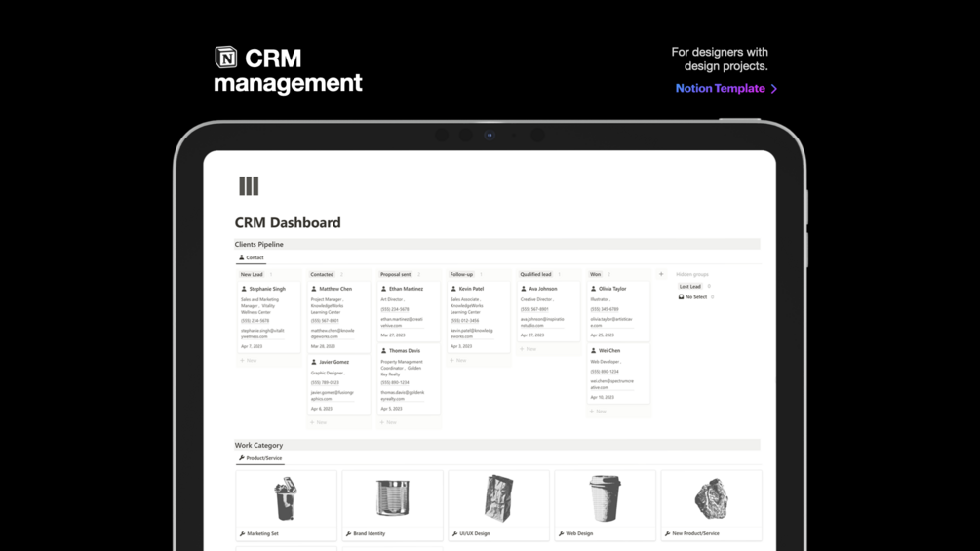The height and width of the screenshot is (551, 980).
Task: Click the person icon on Stephanie Singh's card
Action: (x=244, y=289)
